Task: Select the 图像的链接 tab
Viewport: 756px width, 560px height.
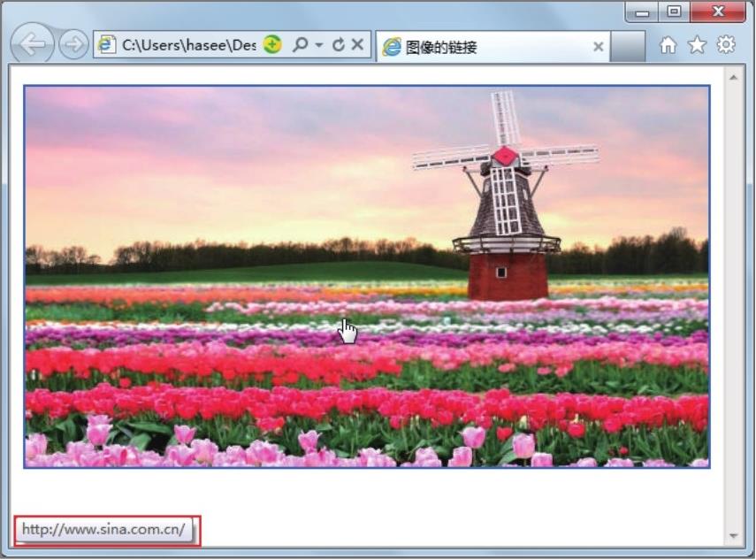Action: coord(493,47)
